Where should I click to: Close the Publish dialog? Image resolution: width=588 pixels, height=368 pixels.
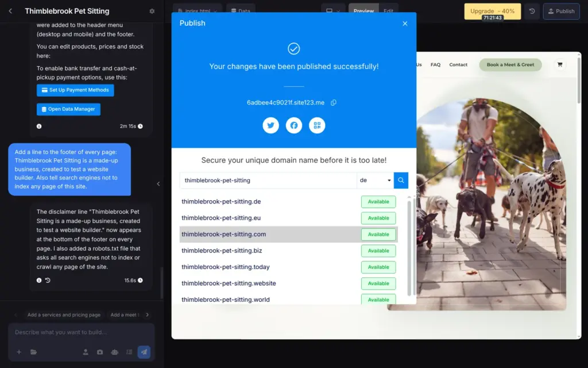[405, 24]
